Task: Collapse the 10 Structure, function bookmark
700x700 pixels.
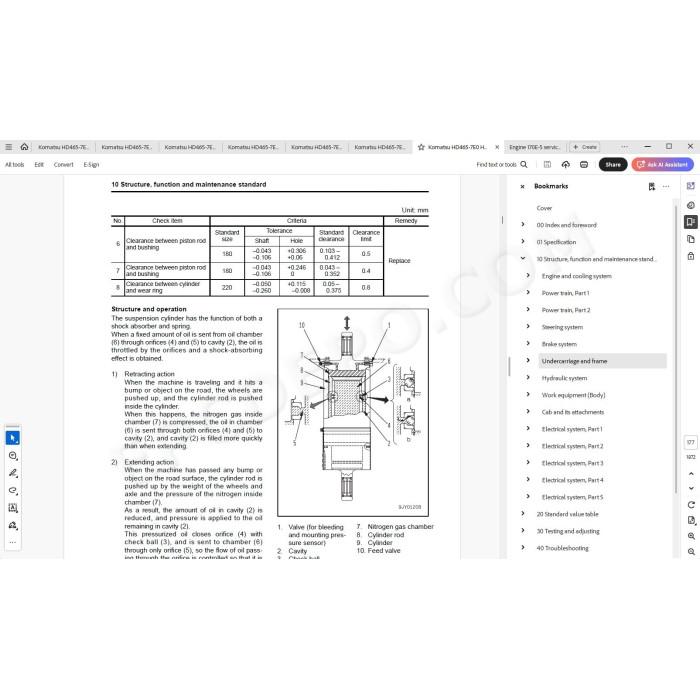Action: pos(523,258)
